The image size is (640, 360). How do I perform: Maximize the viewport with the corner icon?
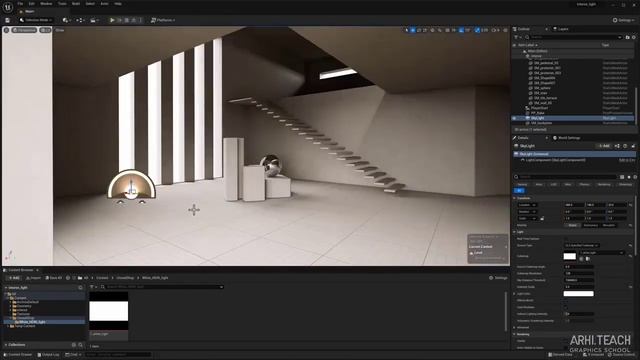click(x=505, y=30)
